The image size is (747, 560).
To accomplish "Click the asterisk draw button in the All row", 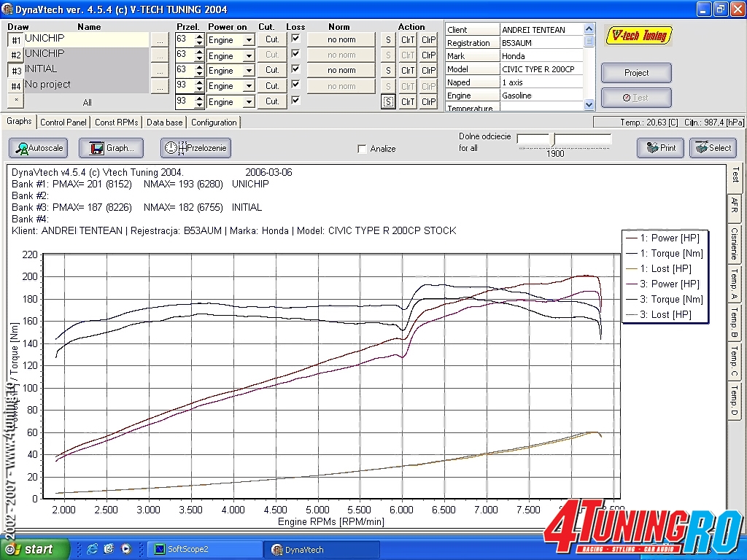I will click(16, 101).
